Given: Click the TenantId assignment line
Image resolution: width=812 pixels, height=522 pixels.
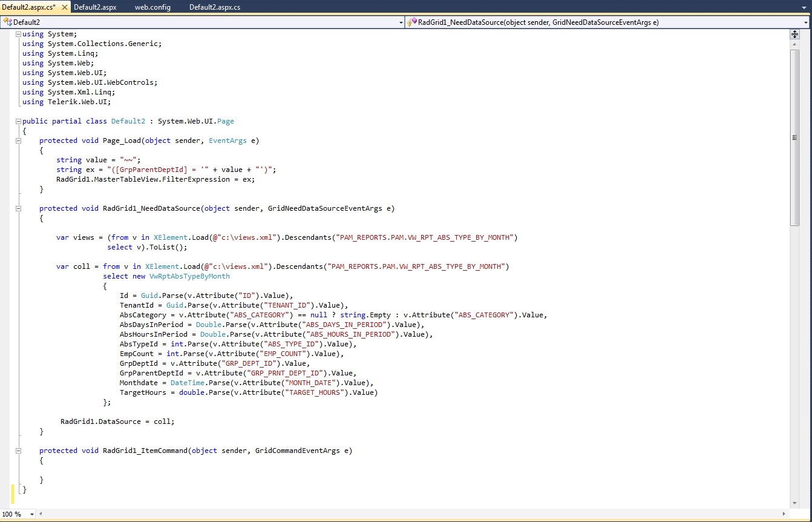Looking at the screenshot, I should pos(234,305).
